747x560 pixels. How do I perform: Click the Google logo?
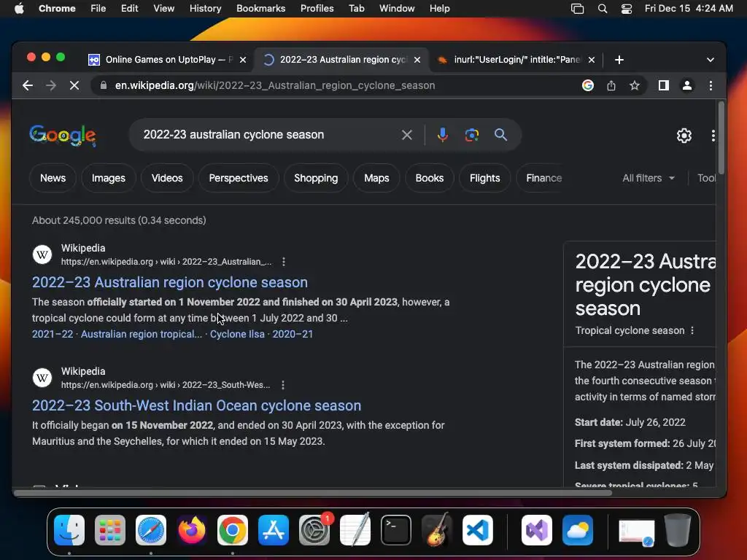coord(63,136)
